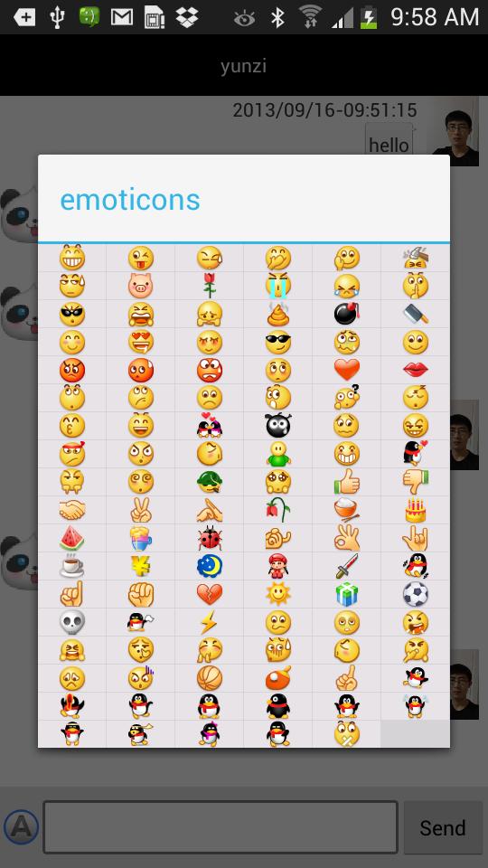This screenshot has width=488, height=868.
Task: Choose the thumbs up emoticon
Action: 346,482
